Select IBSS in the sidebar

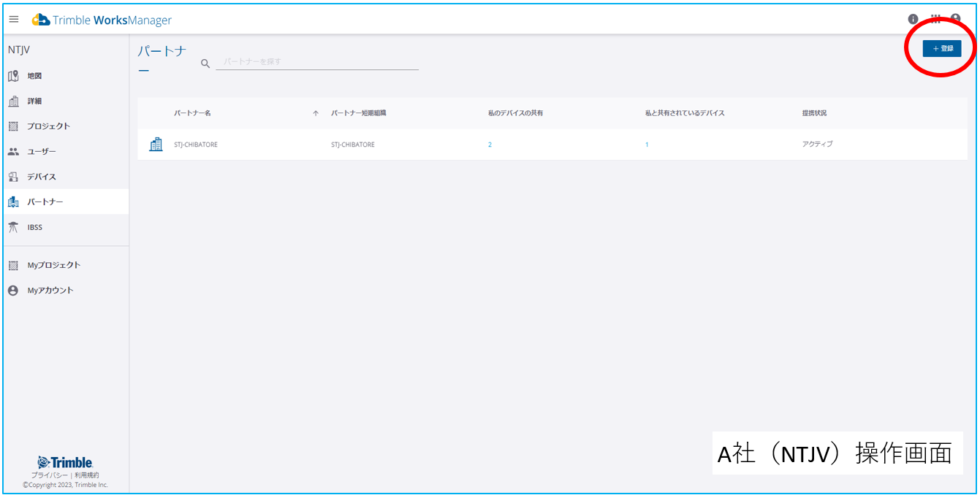pyautogui.click(x=34, y=227)
